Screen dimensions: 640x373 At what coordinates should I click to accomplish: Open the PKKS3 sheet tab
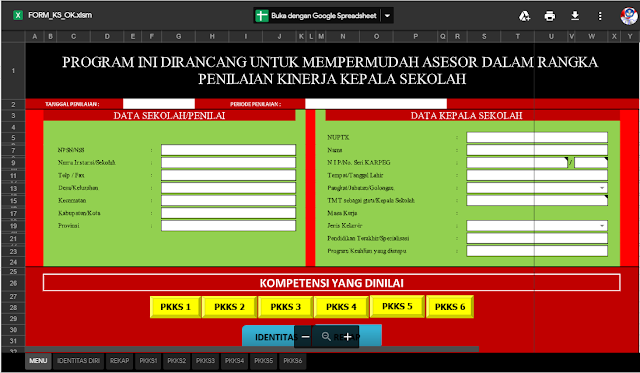(x=205, y=361)
